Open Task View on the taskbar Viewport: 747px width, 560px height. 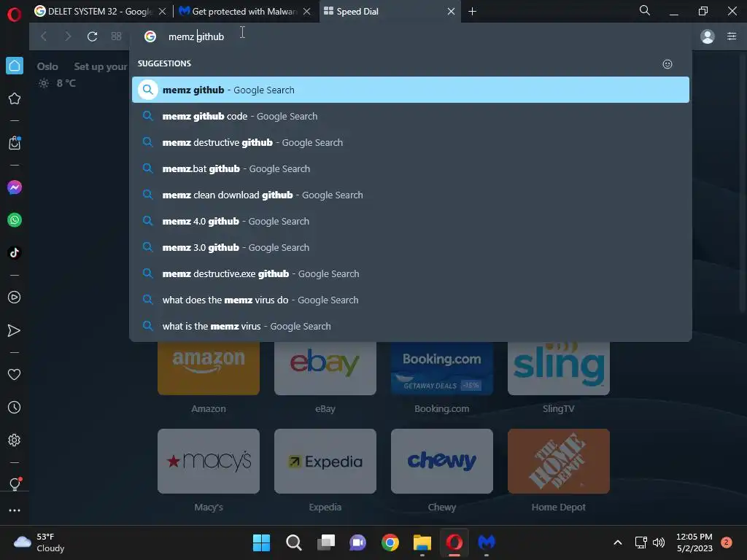click(326, 542)
